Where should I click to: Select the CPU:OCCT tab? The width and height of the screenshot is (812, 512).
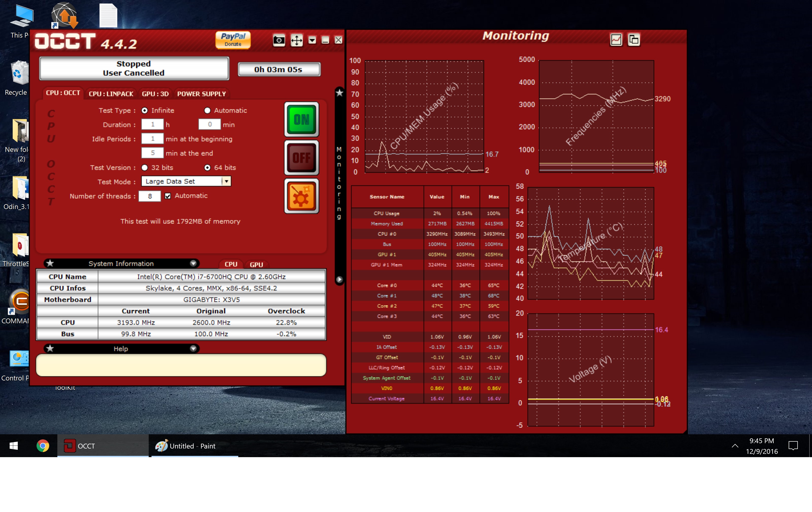coord(63,93)
